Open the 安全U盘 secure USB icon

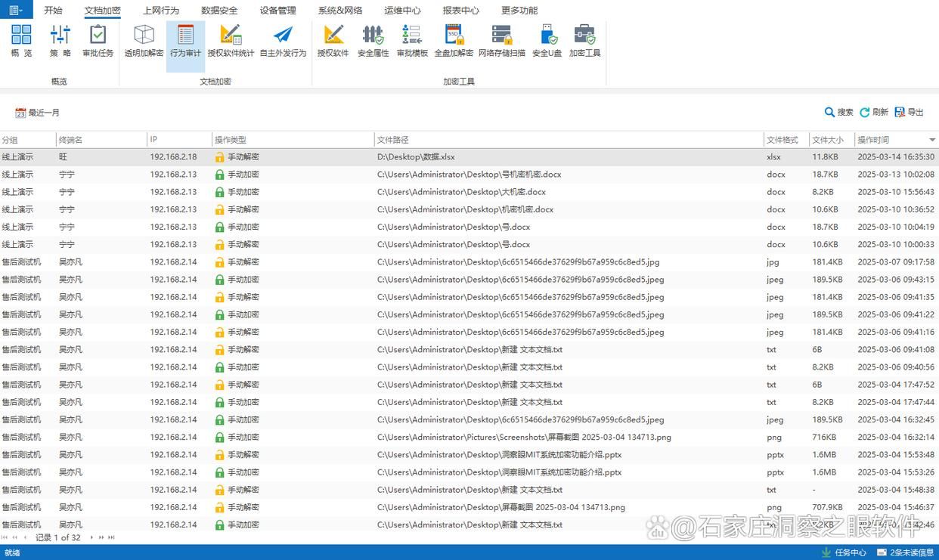click(x=547, y=41)
